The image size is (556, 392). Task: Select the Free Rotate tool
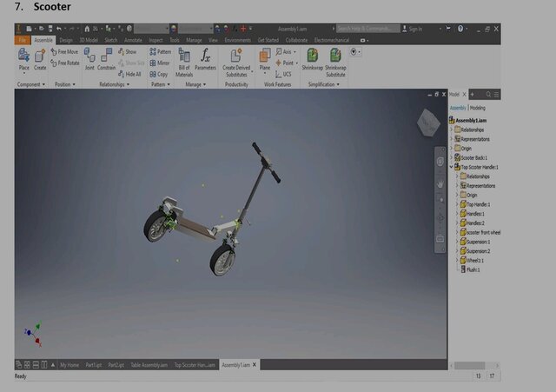[x=65, y=63]
